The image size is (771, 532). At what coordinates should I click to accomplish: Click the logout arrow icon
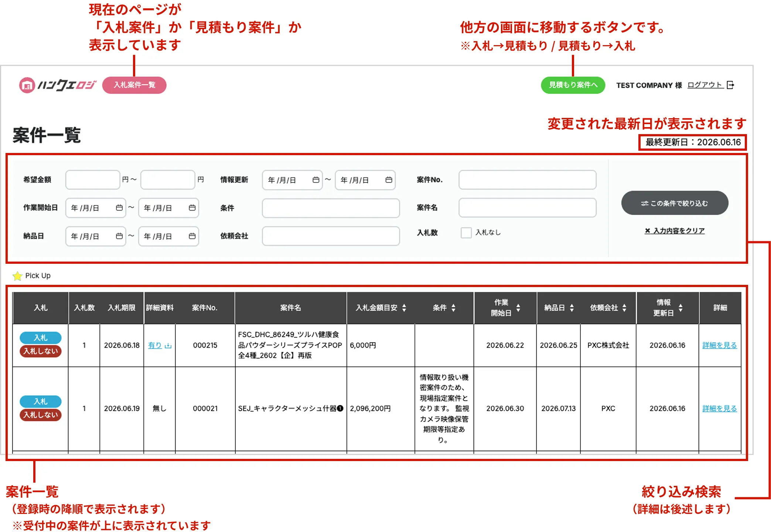730,85
